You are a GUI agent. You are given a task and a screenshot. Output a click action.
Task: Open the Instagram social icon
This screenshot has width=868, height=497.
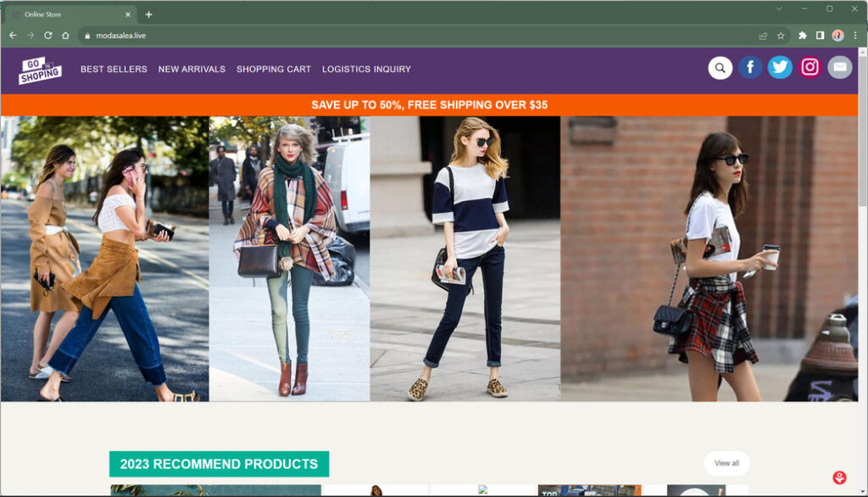tap(810, 68)
